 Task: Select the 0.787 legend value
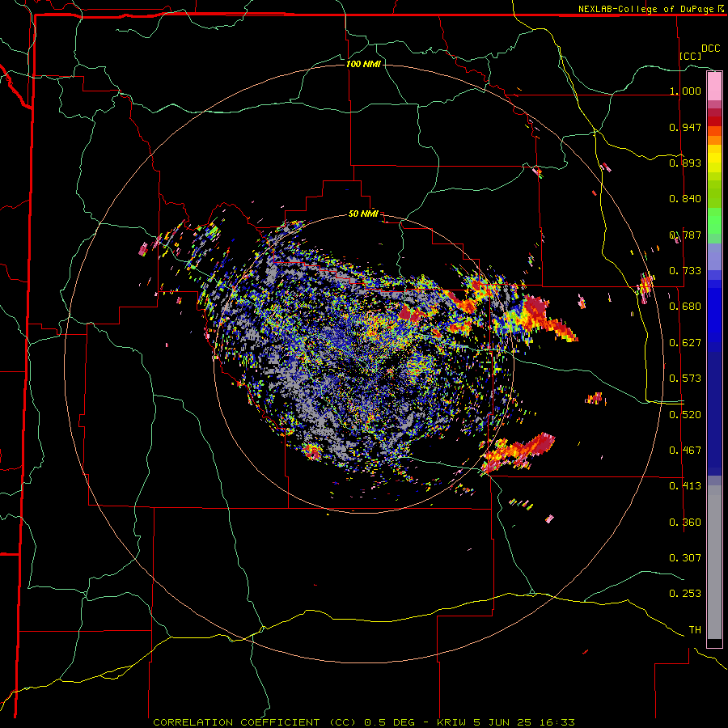pos(685,235)
